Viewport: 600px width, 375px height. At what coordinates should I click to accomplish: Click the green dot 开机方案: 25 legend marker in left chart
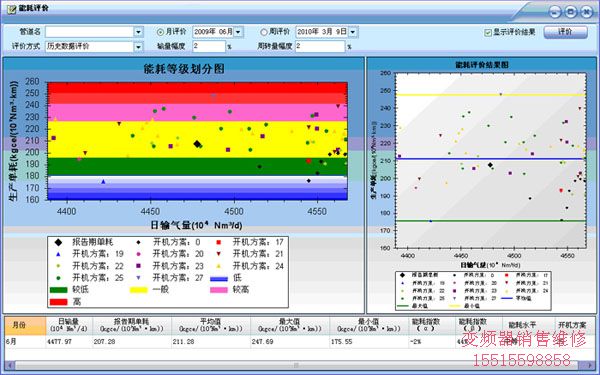click(x=58, y=278)
